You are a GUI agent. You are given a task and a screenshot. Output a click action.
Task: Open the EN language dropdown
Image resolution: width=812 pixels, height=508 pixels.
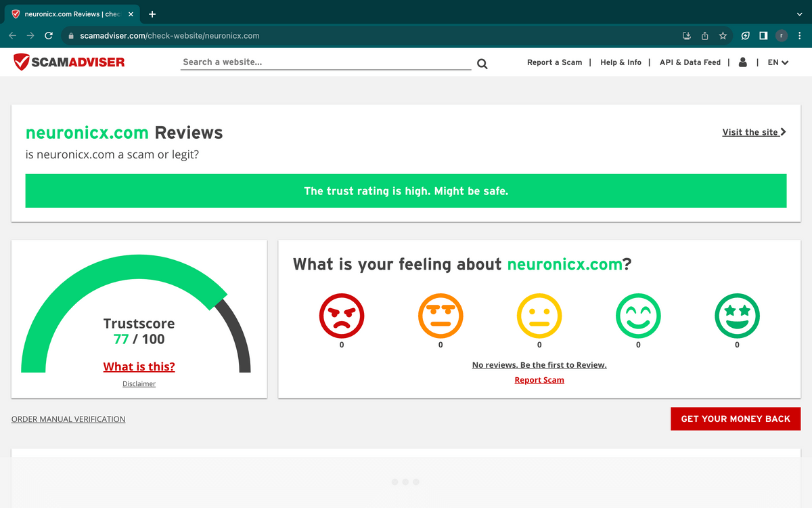pyautogui.click(x=778, y=62)
